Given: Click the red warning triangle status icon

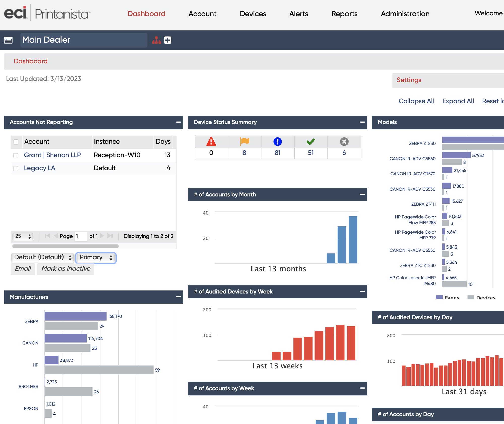Looking at the screenshot, I should (x=211, y=142).
